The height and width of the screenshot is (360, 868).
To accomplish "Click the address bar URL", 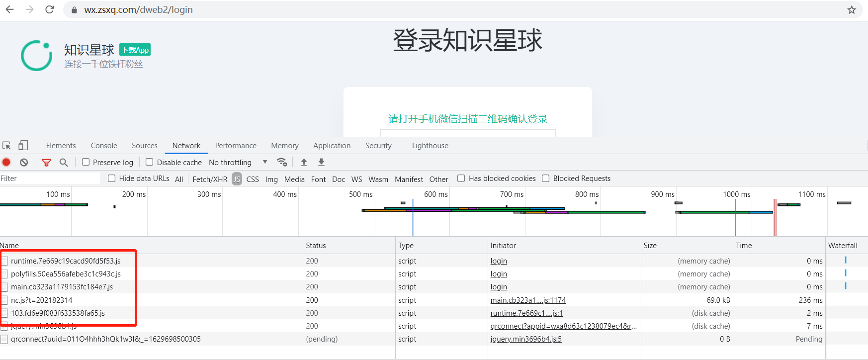I will click(x=138, y=10).
